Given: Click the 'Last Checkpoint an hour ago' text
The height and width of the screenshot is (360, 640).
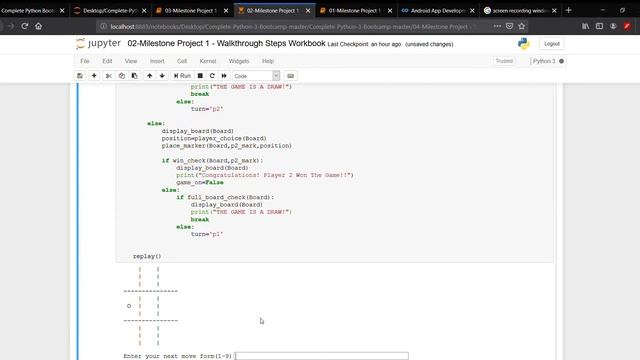Looking at the screenshot, I should pyautogui.click(x=364, y=44).
